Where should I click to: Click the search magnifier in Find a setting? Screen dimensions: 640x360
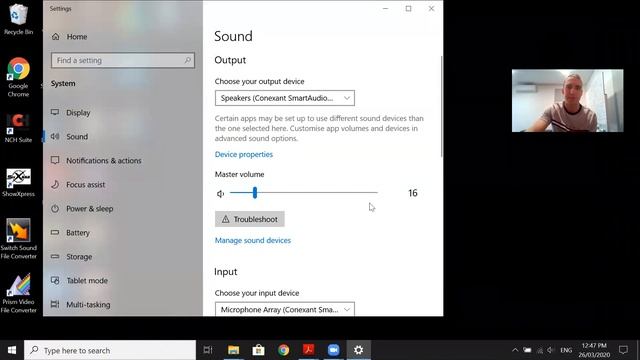coord(187,60)
